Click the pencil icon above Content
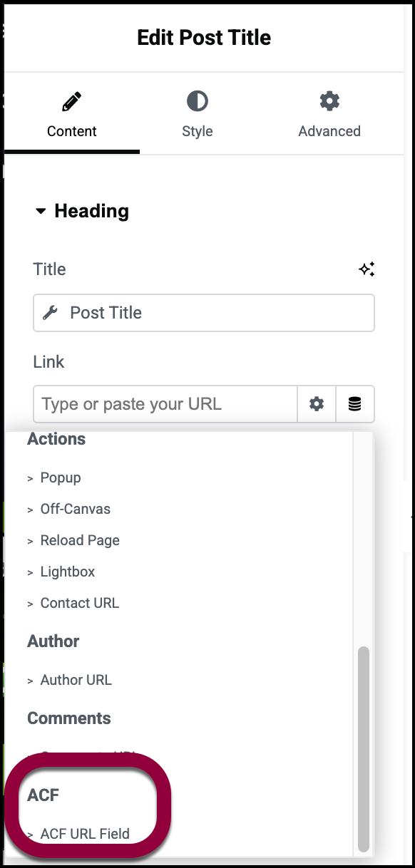Screen dimensions: 415x868 (x=71, y=102)
